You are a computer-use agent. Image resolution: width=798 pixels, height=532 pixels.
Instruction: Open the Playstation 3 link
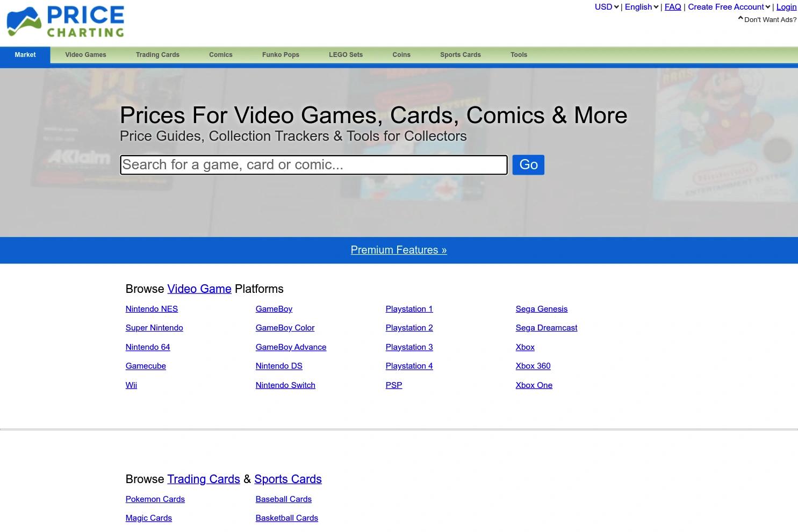coord(409,347)
